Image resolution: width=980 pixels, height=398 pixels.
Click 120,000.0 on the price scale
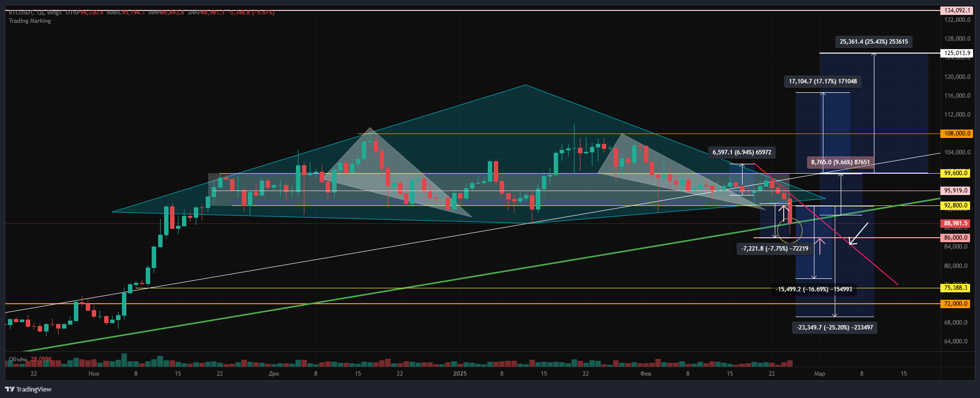[957, 77]
